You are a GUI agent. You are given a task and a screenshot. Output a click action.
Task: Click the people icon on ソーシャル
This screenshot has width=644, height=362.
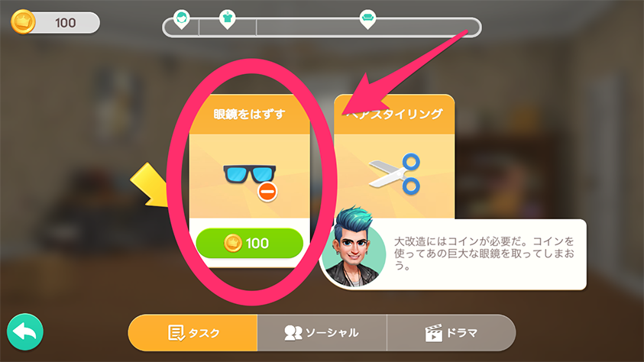[293, 333]
